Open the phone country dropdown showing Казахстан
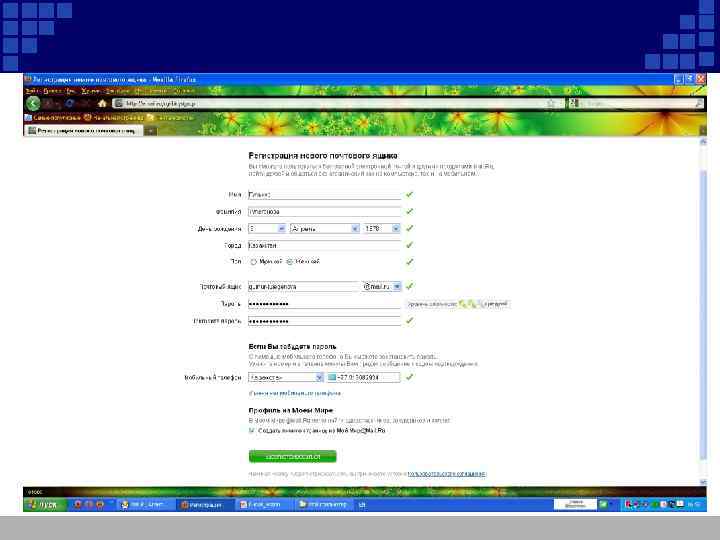Image resolution: width=720 pixels, height=540 pixels. [286, 377]
